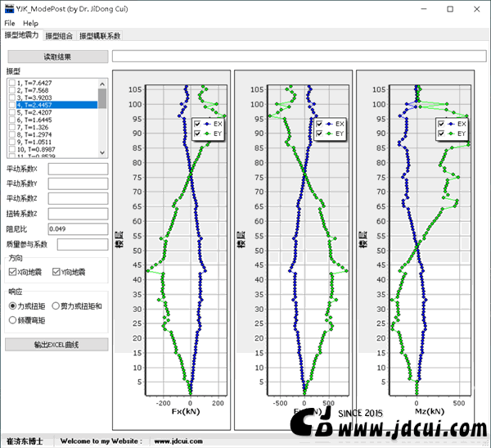Toggle EY legend checkbox in Fx chart
The width and height of the screenshot is (491, 448).
point(197,133)
